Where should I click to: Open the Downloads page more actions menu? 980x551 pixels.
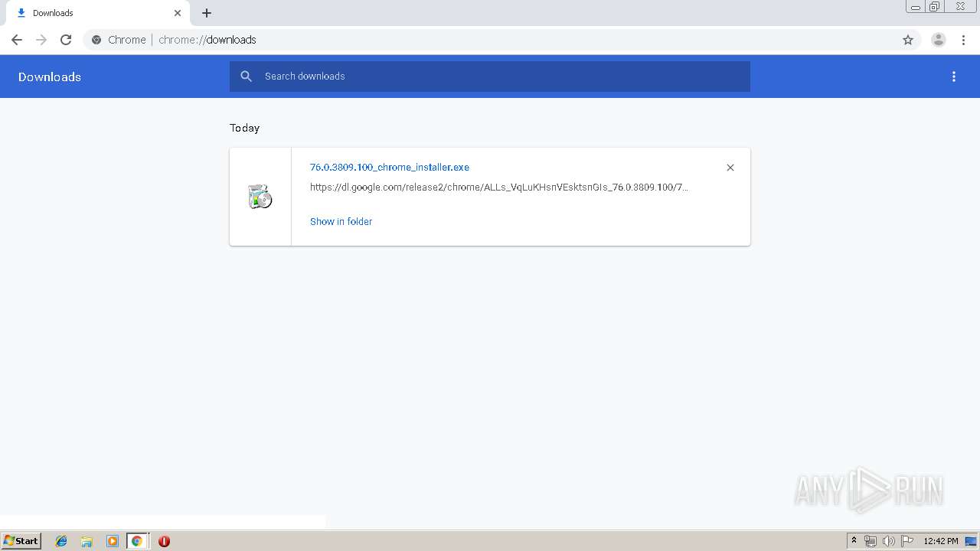pyautogui.click(x=954, y=77)
